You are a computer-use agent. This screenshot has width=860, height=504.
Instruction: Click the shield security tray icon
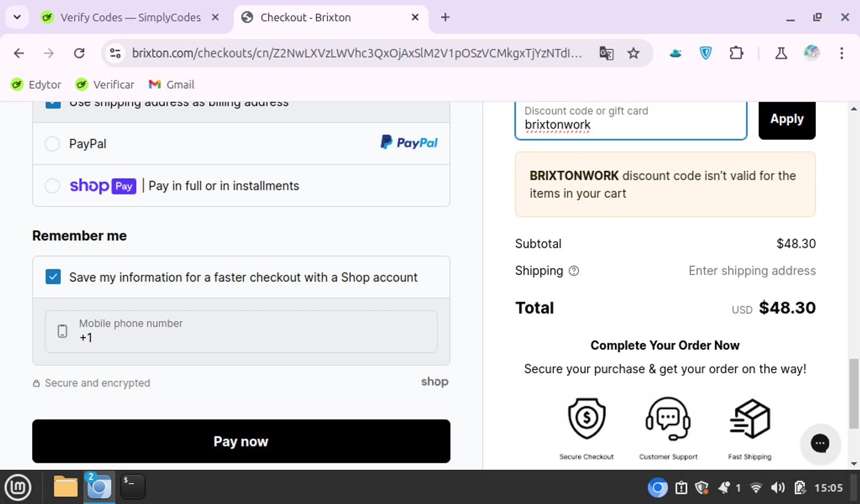(702, 488)
